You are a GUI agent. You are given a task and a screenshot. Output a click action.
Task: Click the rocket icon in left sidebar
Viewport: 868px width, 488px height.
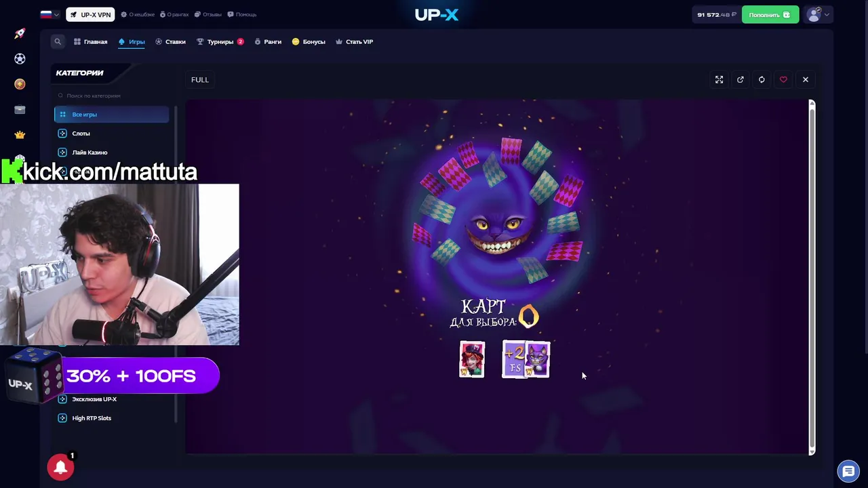coord(20,33)
